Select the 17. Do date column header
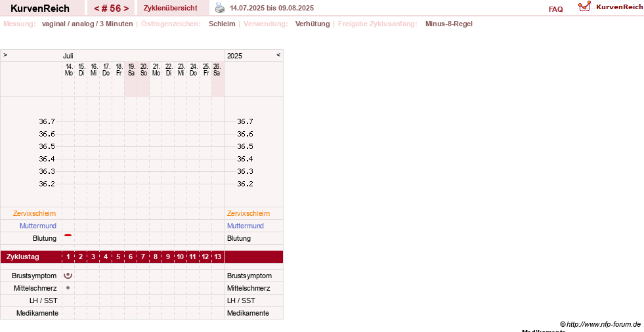The image size is (644, 332). (106, 70)
